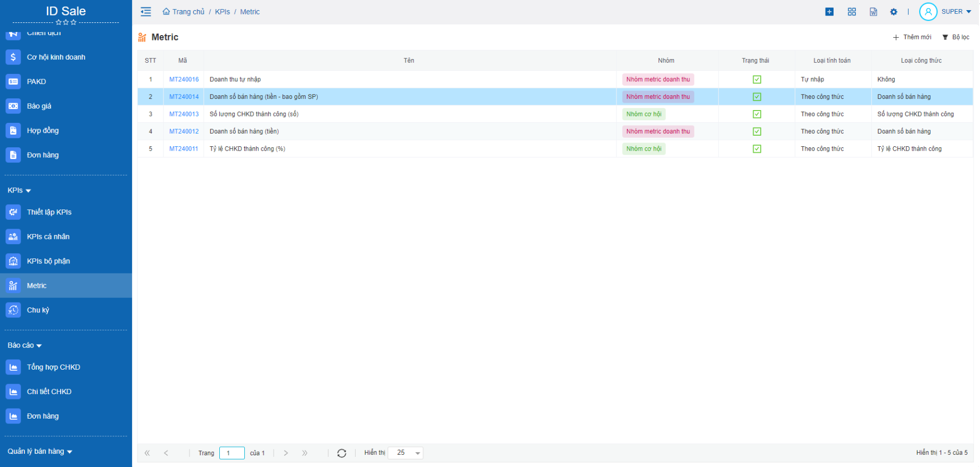This screenshot has height=467, width=980.
Task: Toggle status checkbox for MT240013
Action: click(757, 114)
